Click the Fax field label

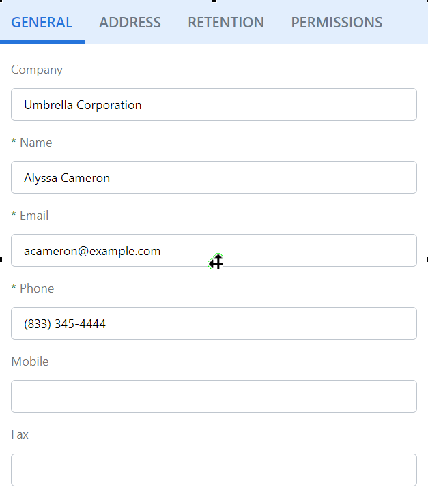(20, 434)
